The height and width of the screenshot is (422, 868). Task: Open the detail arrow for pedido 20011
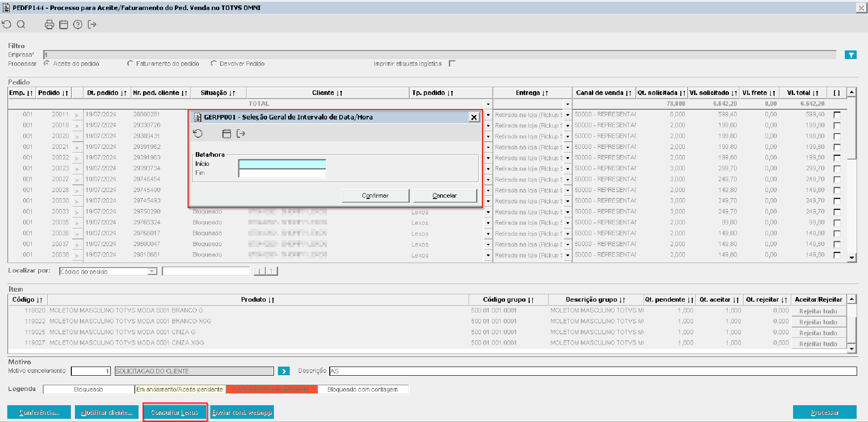click(77, 115)
